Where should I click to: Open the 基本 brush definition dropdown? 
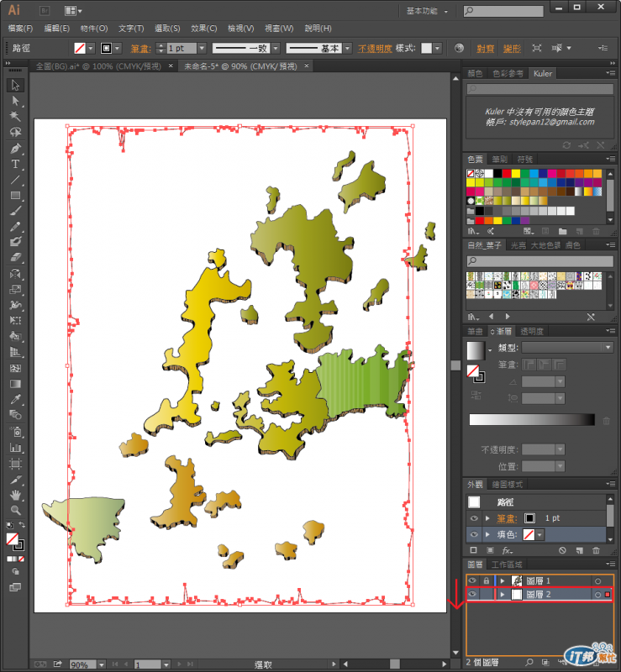point(348,48)
